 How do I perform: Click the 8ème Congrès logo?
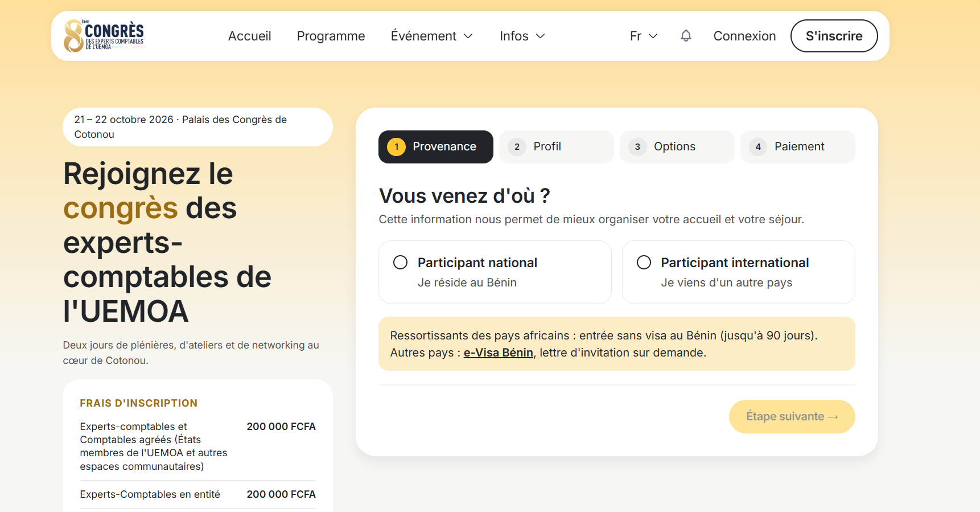tap(104, 36)
